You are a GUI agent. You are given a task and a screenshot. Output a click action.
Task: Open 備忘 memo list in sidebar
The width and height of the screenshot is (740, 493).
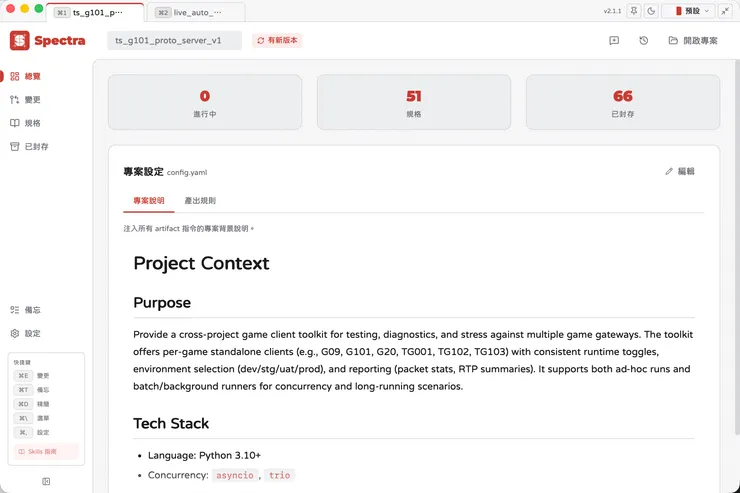32,310
